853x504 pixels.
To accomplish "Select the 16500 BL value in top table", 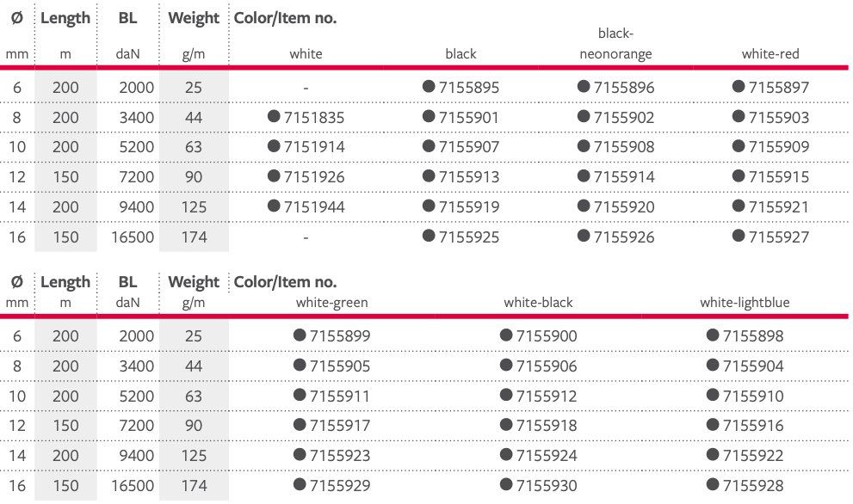I will [133, 237].
